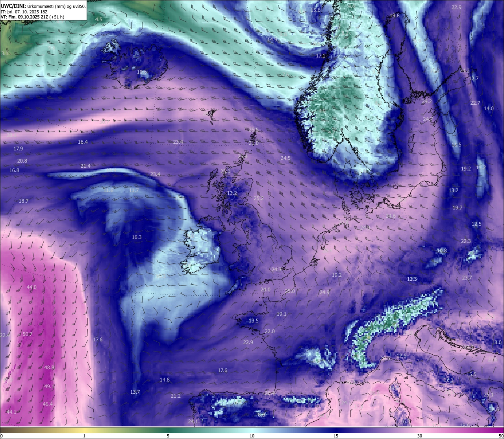This screenshot has height=439, width=504.
Task: Click the value 14.8 in the Bay of Biscay
Action: (165, 380)
